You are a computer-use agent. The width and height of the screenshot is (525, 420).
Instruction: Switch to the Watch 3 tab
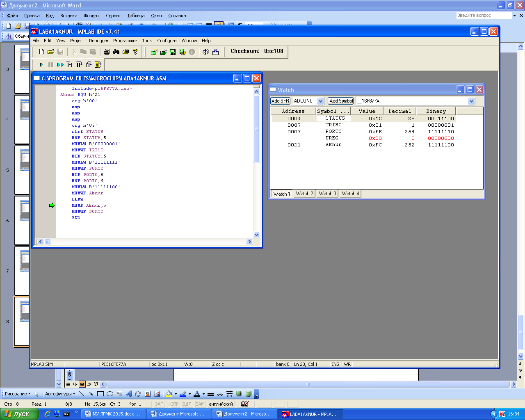(327, 194)
